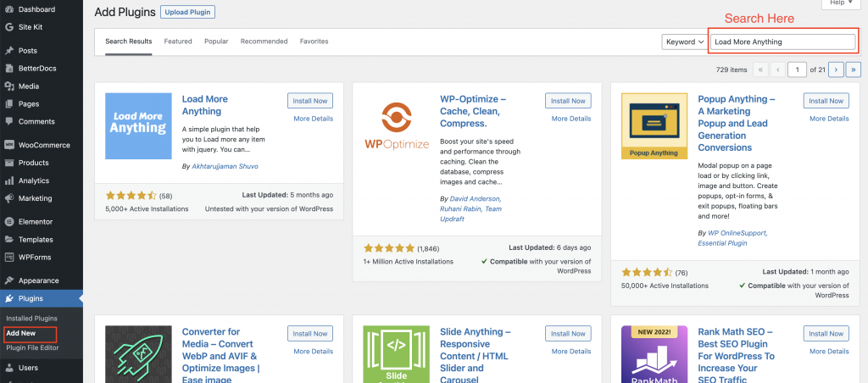Open WP-Optimize plugin title link
The width and height of the screenshot is (868, 383).
pos(473,111)
